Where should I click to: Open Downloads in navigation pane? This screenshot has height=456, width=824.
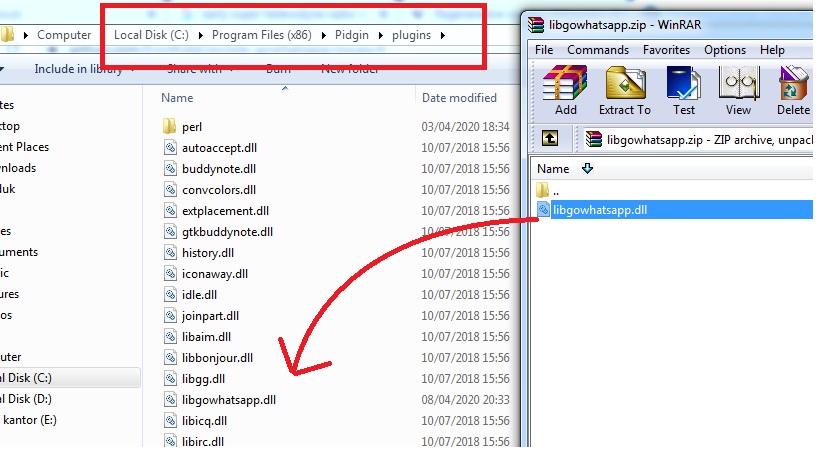(x=18, y=168)
